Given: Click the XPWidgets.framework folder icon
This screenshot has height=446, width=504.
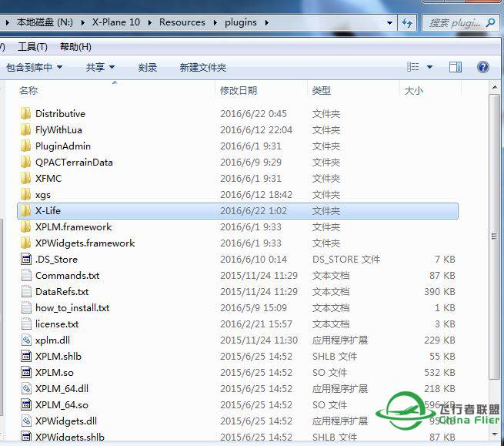Looking at the screenshot, I should pyautogui.click(x=25, y=243).
